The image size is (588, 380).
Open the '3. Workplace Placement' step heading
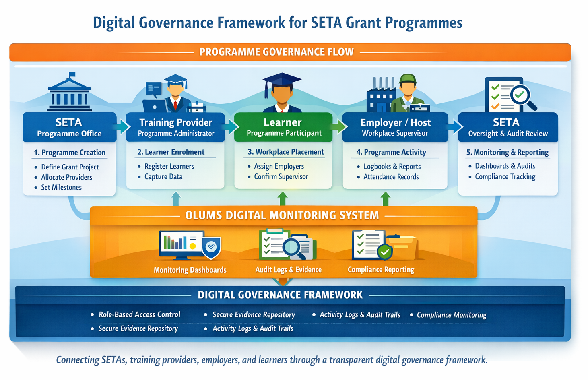286,152
